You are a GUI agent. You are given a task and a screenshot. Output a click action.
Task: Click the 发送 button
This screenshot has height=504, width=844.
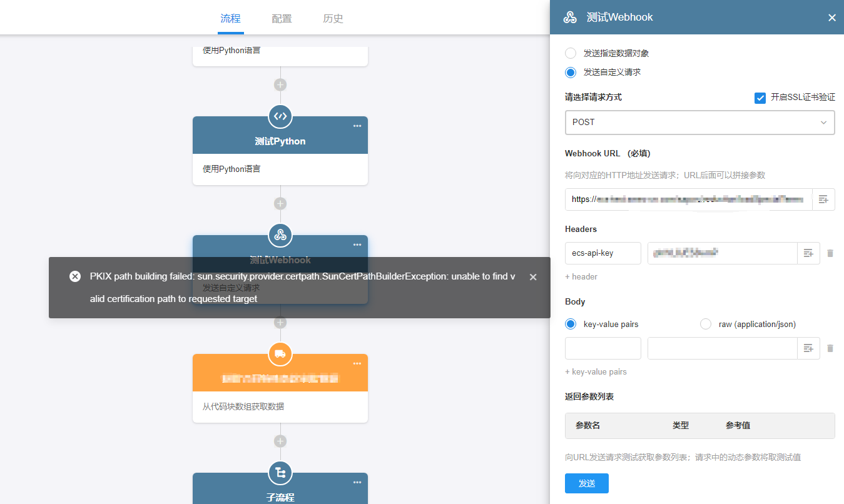(x=587, y=483)
